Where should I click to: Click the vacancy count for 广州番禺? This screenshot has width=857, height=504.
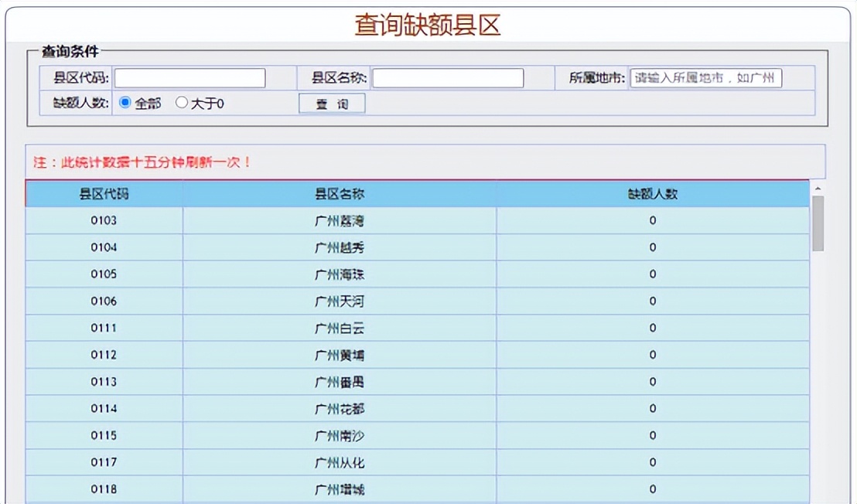tap(653, 382)
